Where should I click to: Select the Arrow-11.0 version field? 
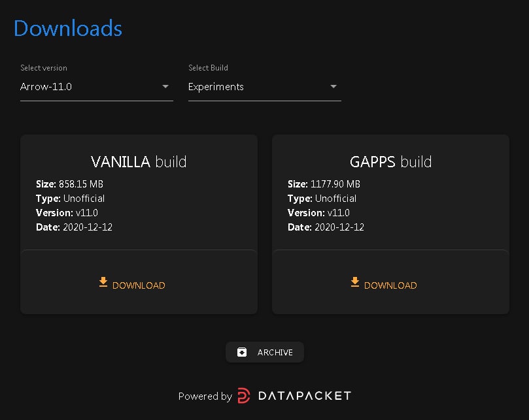pos(97,87)
